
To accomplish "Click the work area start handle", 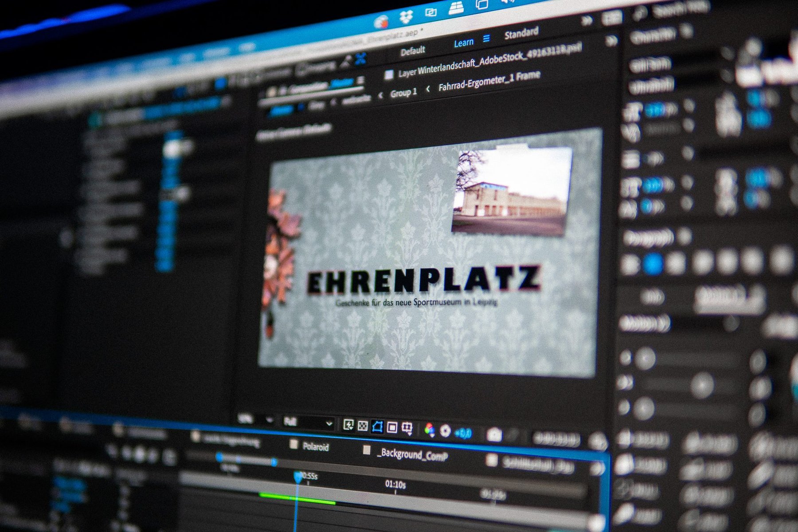I will point(219,457).
